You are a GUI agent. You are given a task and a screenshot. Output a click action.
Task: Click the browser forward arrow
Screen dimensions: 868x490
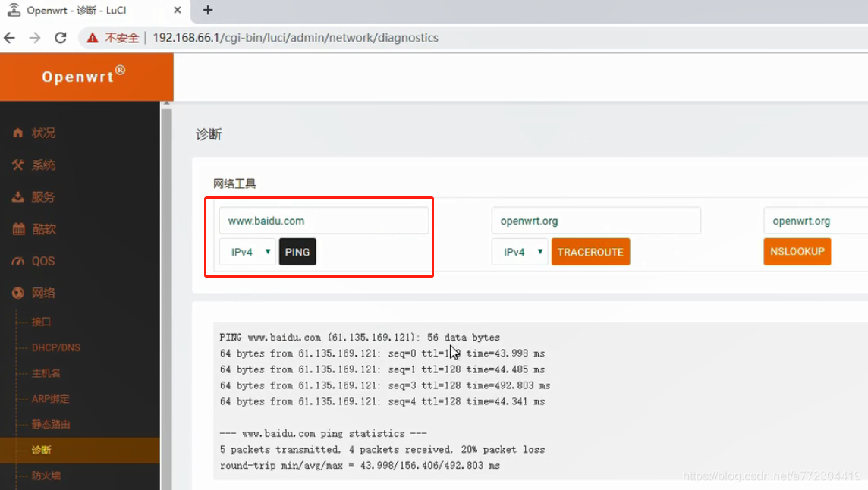coord(35,38)
